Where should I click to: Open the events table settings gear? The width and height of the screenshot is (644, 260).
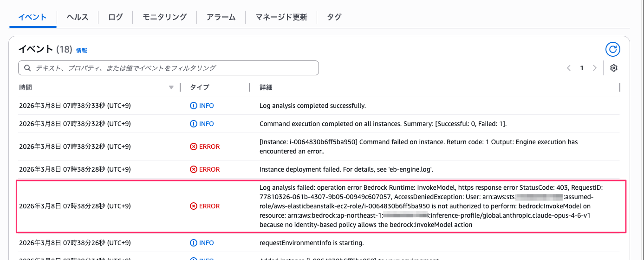pyautogui.click(x=613, y=68)
